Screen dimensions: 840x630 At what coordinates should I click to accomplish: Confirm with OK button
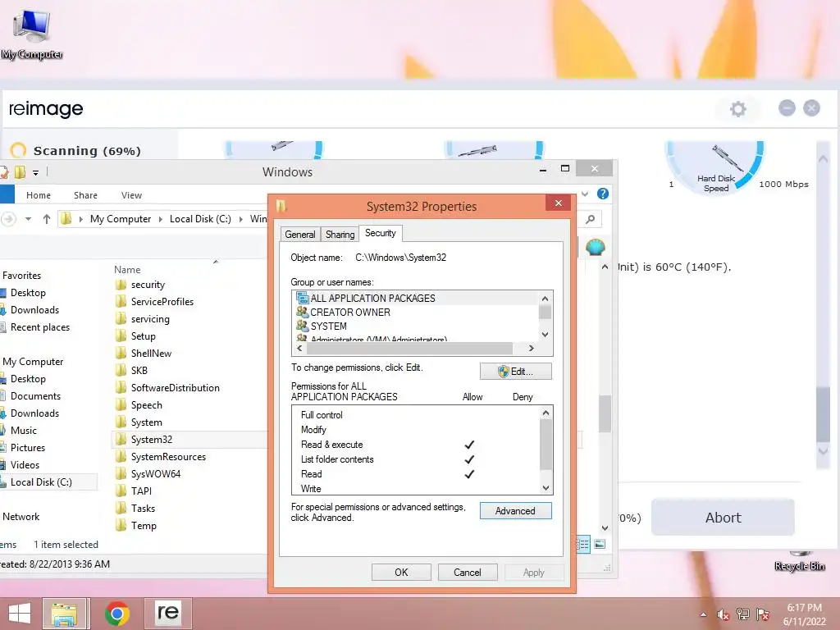click(x=401, y=572)
